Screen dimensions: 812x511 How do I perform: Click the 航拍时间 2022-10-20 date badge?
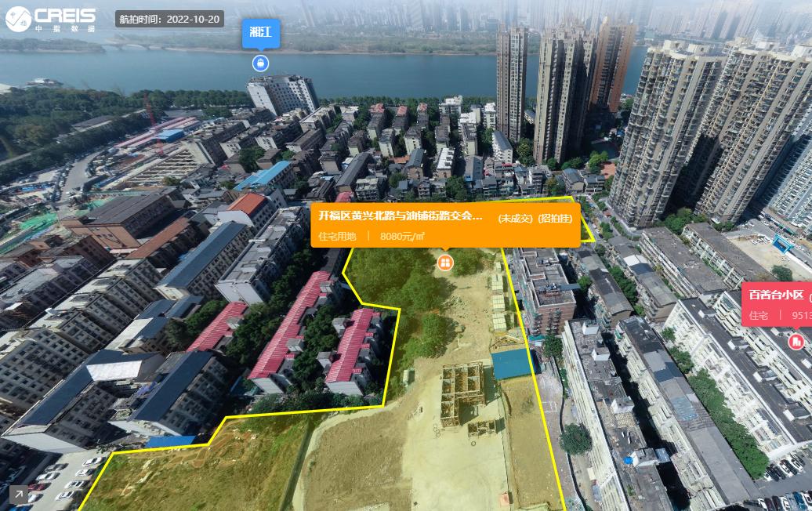(x=169, y=19)
